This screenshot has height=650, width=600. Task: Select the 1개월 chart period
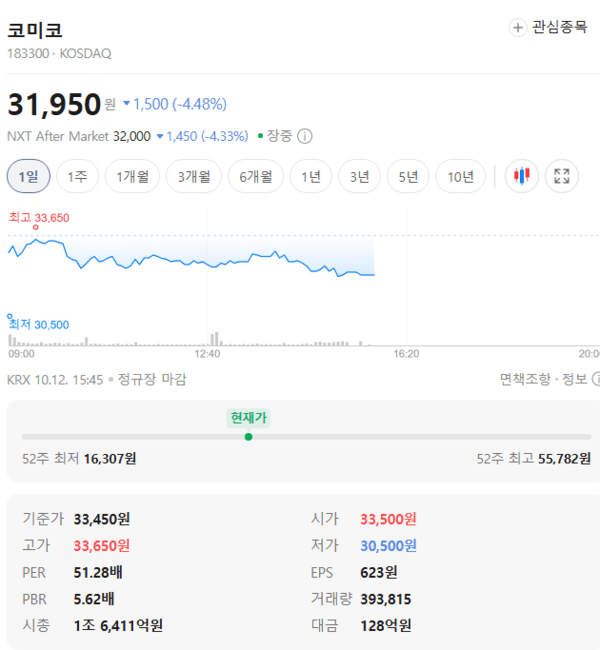[x=132, y=176]
